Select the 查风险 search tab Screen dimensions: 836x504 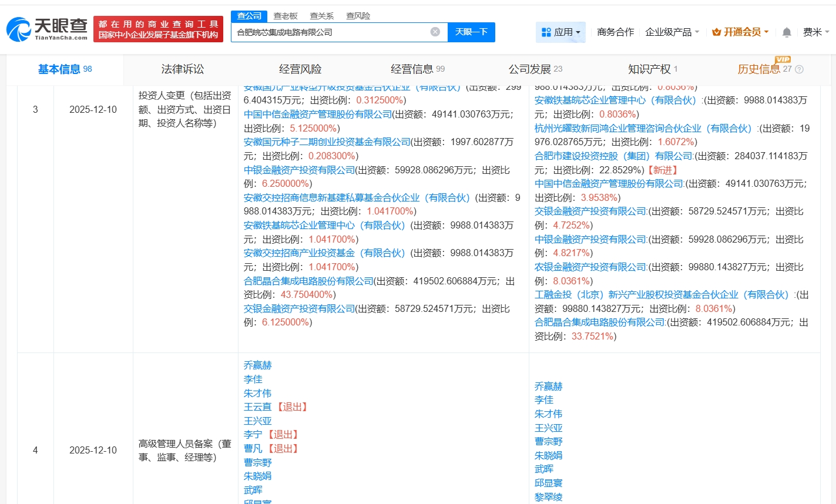358,16
